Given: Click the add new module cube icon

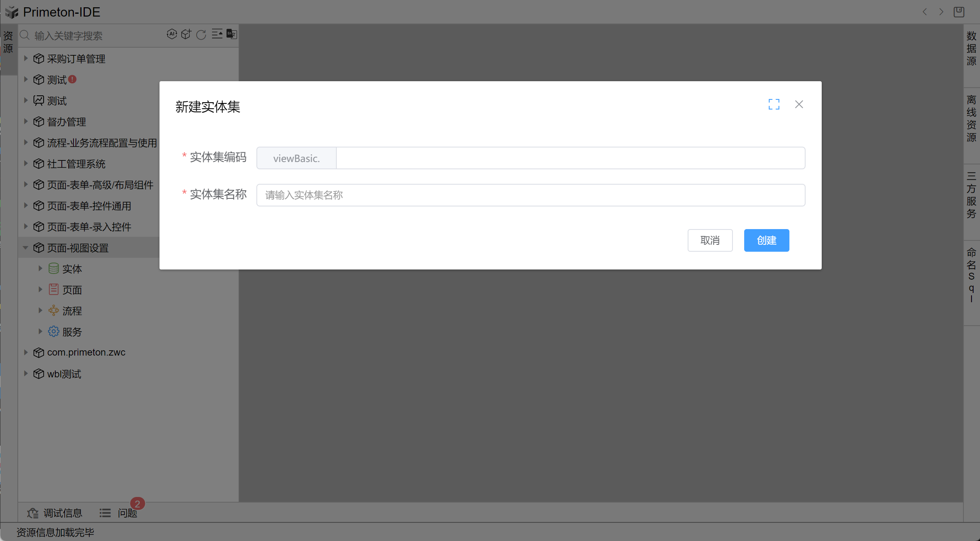Looking at the screenshot, I should tap(186, 34).
